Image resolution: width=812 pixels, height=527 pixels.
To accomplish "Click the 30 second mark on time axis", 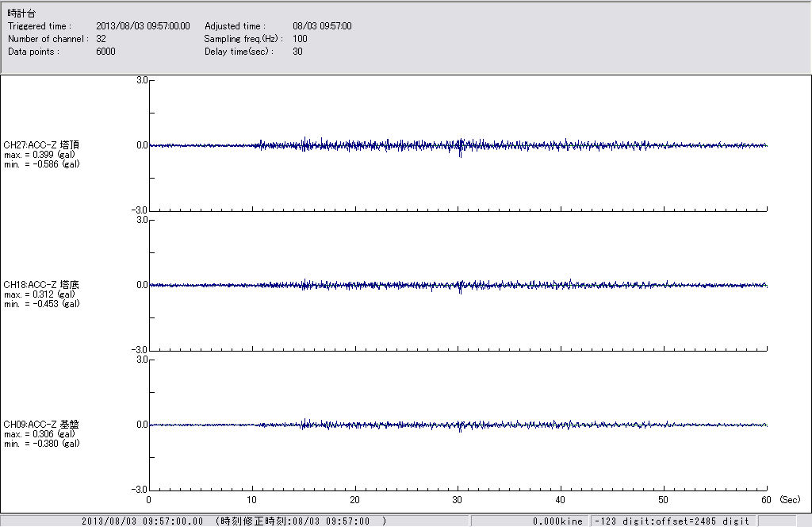I will (x=458, y=500).
